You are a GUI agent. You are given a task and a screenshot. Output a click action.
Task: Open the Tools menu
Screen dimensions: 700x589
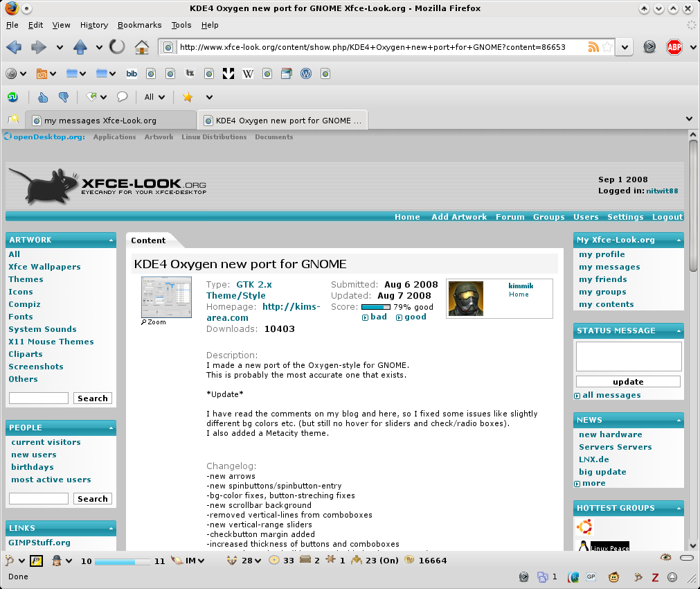(181, 25)
